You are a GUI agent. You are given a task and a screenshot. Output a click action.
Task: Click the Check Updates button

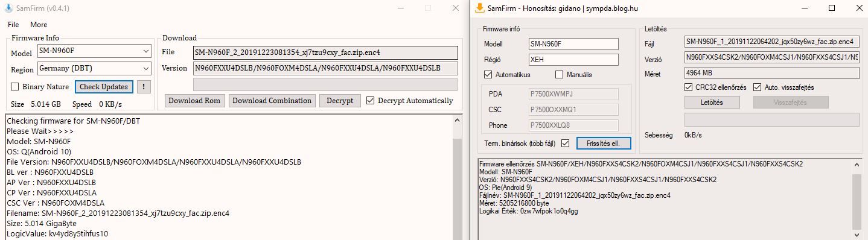click(104, 87)
